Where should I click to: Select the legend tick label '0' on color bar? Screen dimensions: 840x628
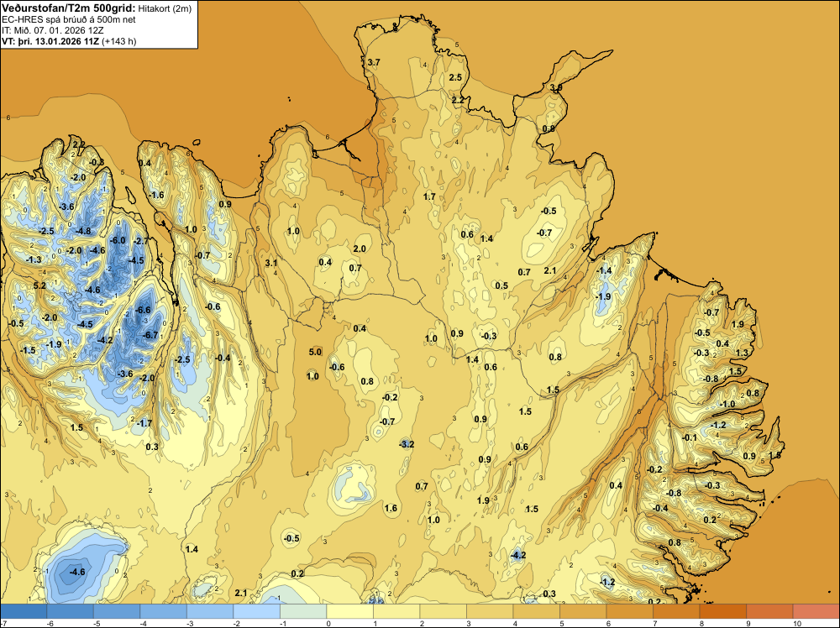(328, 623)
